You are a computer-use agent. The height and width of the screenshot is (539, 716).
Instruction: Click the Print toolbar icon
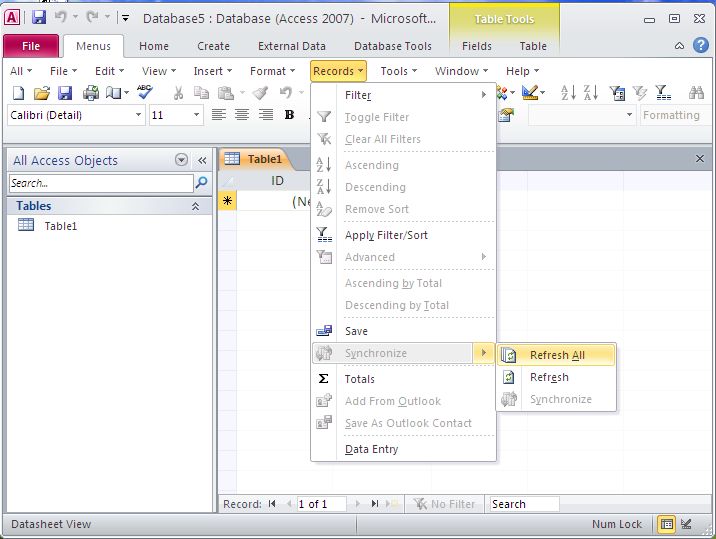coord(90,93)
